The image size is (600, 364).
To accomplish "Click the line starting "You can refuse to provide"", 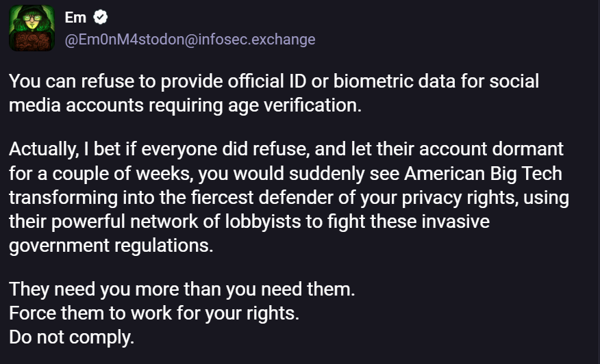I will click(274, 81).
